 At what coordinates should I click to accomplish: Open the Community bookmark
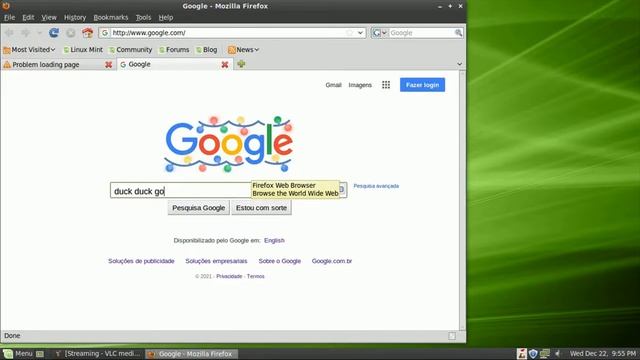[130, 50]
